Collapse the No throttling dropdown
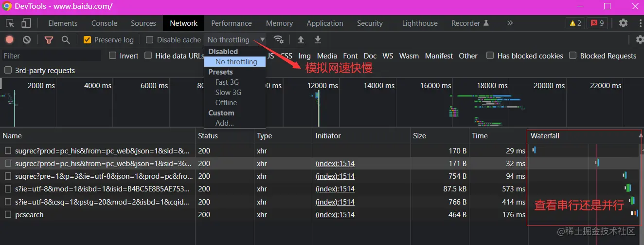The image size is (644, 245). [236, 40]
